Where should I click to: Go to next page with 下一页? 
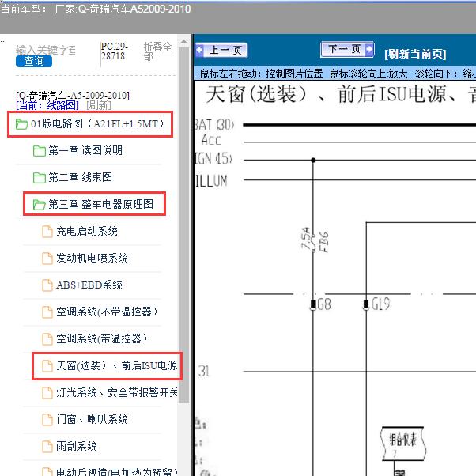[347, 49]
